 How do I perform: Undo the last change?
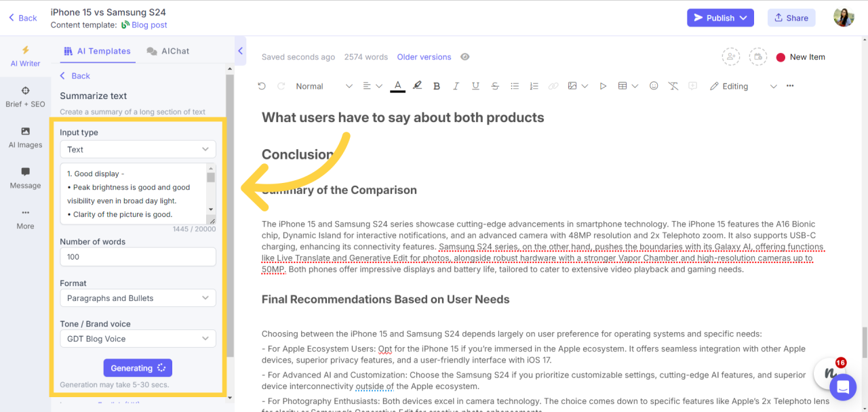pyautogui.click(x=262, y=86)
